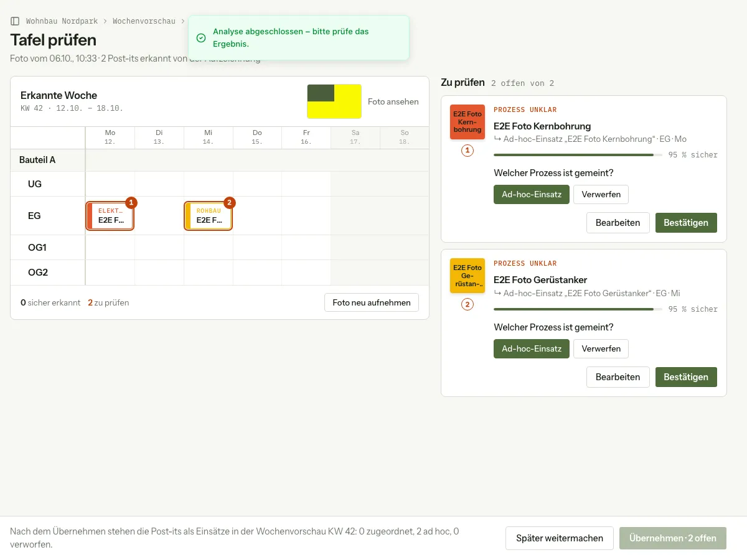Viewport: 747px width, 560px height.
Task: Click the green checkmark icon in the notification
Action: click(201, 38)
